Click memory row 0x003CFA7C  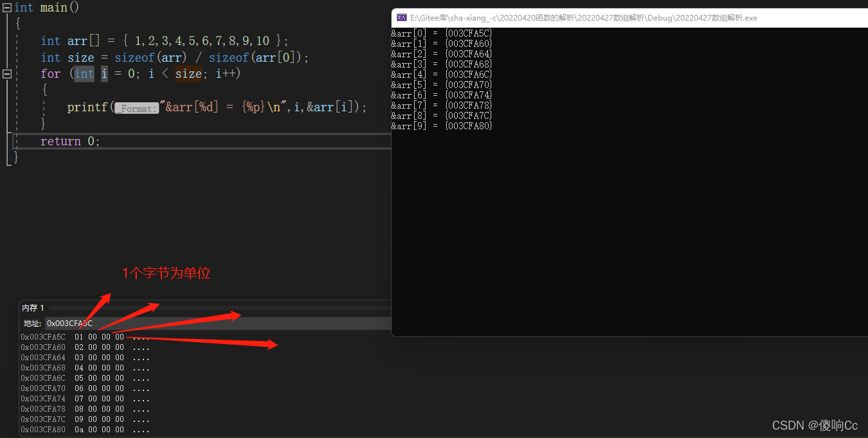click(85, 419)
